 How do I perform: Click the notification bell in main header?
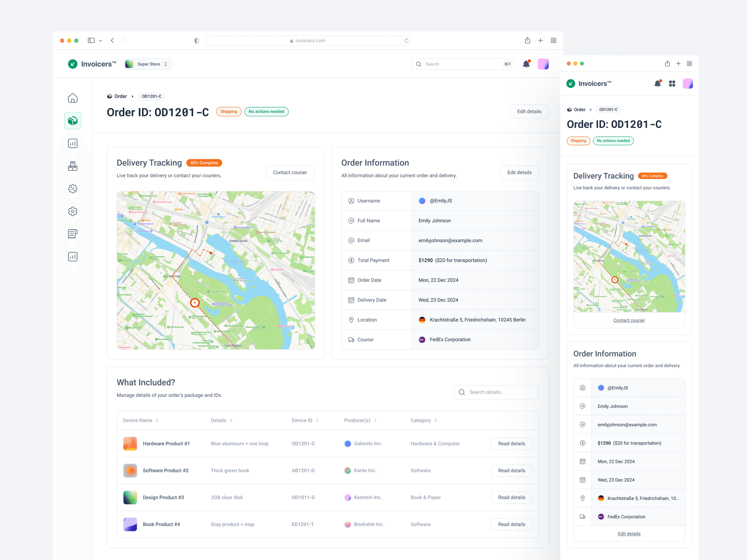click(x=526, y=64)
